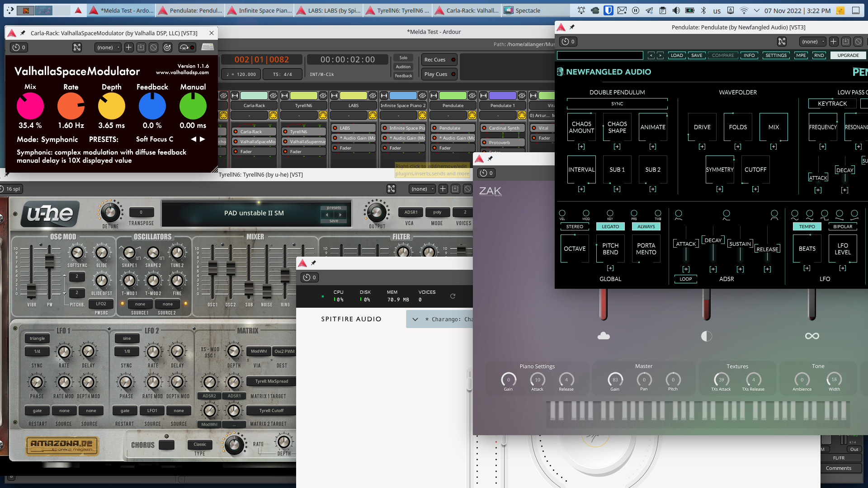Go to previous preset '<' in Pendulate
Screen dimensions: 868x488
pyautogui.click(x=651, y=56)
